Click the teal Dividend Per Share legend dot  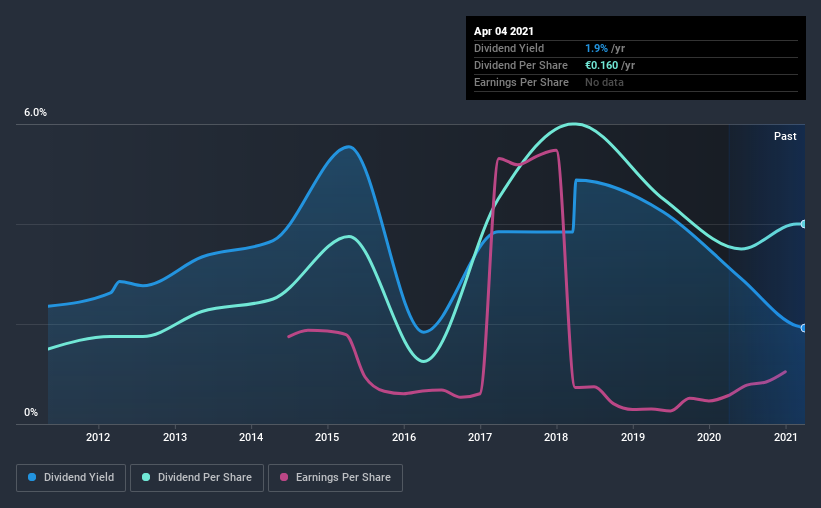coord(146,477)
